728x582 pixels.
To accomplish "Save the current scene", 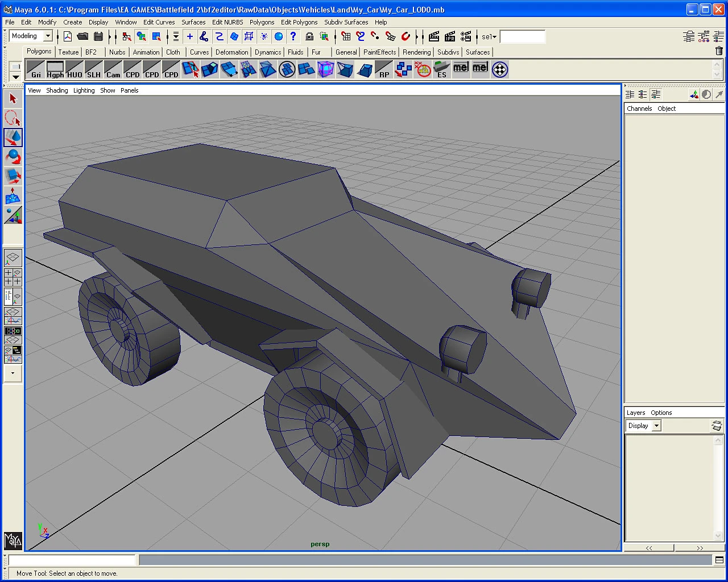I will tap(98, 36).
